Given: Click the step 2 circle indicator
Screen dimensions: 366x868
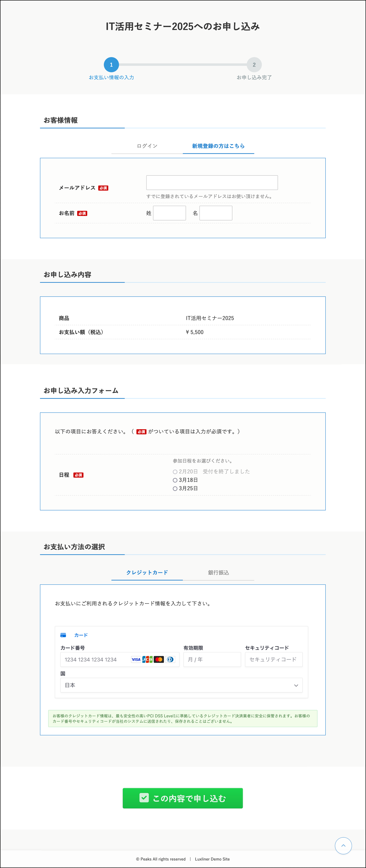Looking at the screenshot, I should tap(254, 65).
